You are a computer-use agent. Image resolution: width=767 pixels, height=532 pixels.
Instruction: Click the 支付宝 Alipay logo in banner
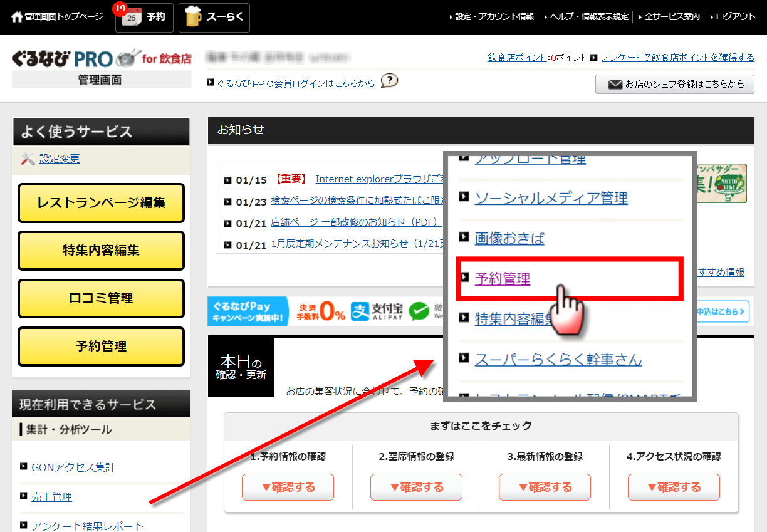coord(377,311)
